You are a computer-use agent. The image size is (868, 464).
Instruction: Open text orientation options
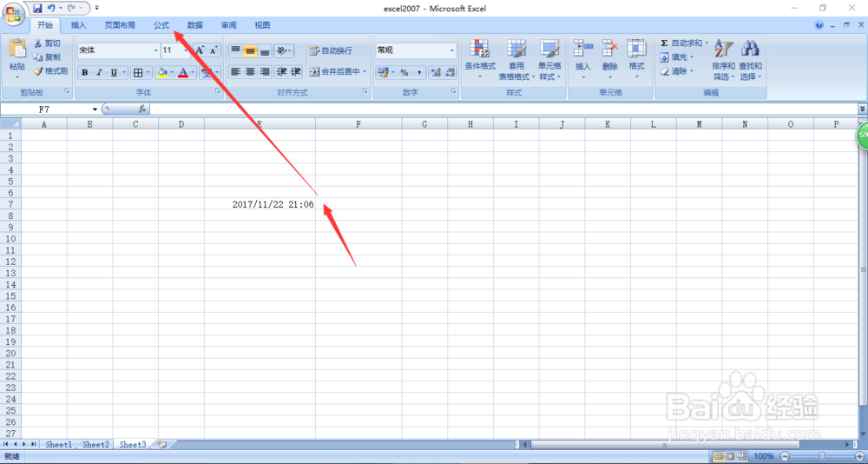(x=284, y=50)
